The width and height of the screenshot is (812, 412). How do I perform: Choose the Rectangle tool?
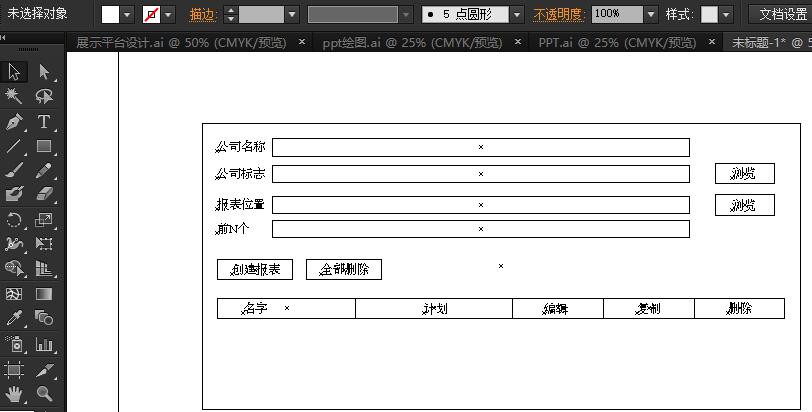(x=44, y=146)
